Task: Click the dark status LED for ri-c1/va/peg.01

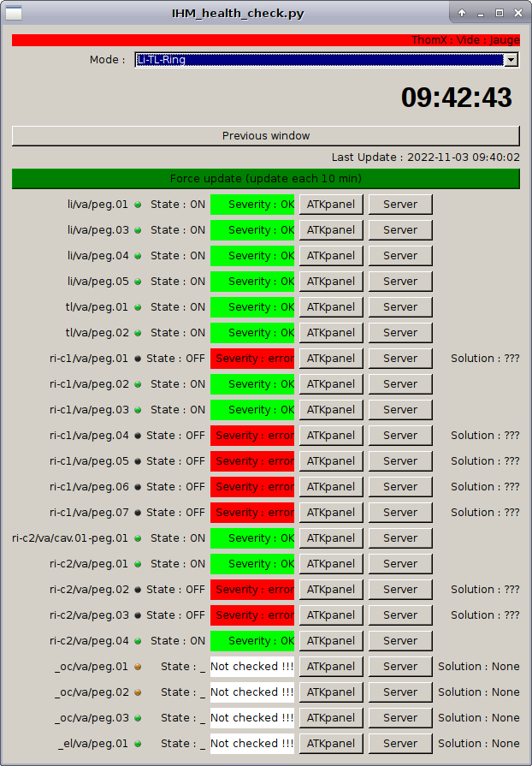Action: [138, 359]
